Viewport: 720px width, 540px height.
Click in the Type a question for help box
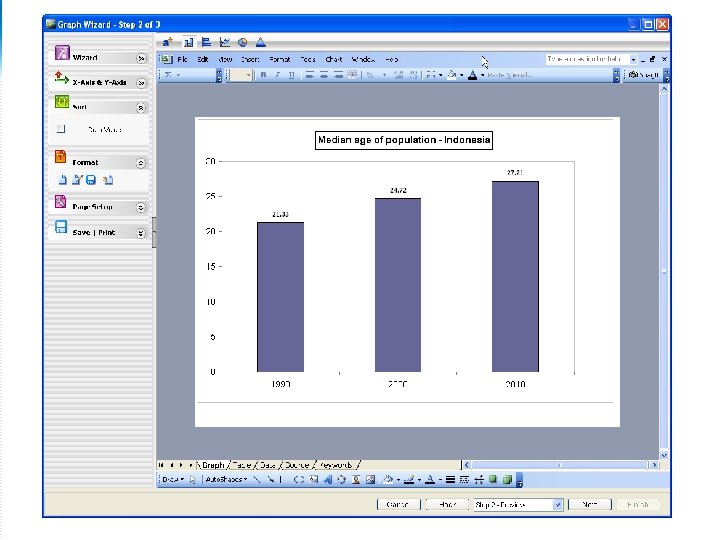pos(587,59)
